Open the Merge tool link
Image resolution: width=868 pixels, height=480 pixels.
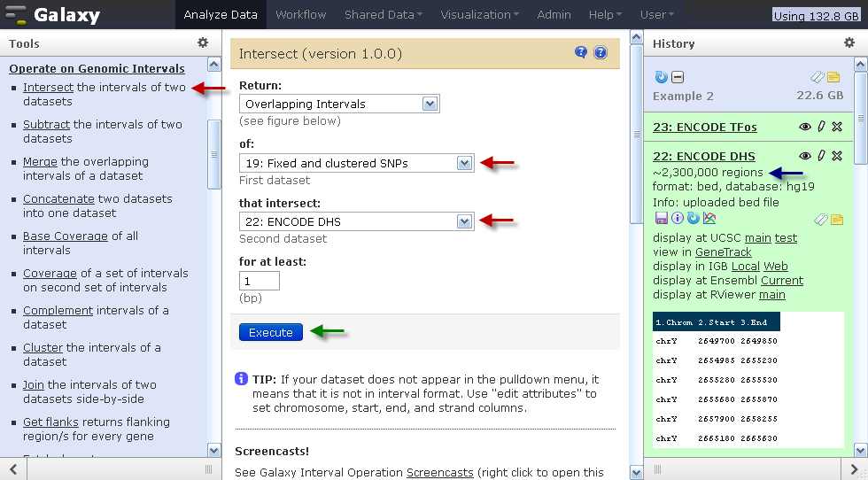coord(40,162)
